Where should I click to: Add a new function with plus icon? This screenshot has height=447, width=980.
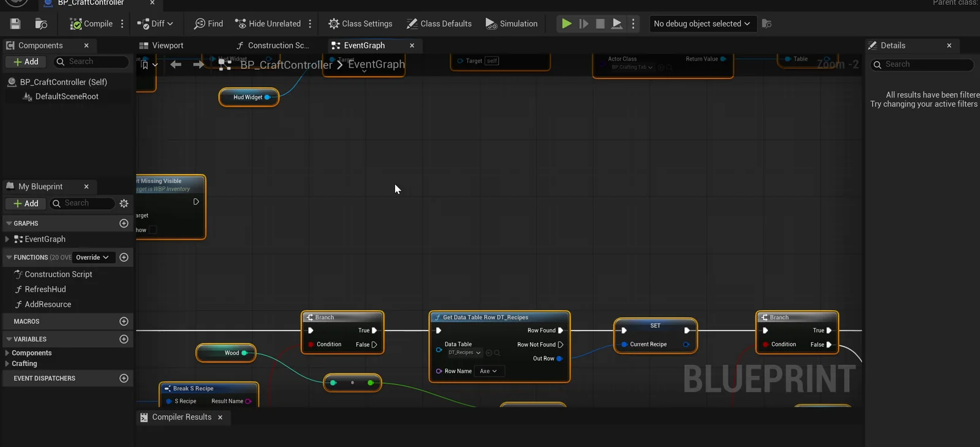tap(124, 258)
